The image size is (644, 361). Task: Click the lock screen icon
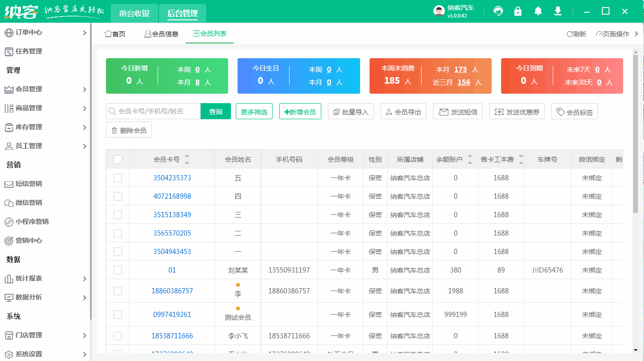click(518, 10)
